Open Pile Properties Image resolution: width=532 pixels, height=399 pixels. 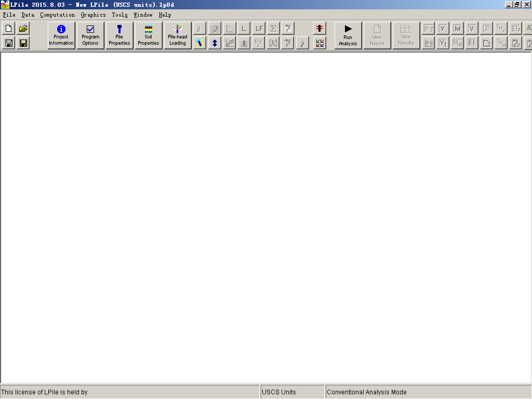(119, 36)
